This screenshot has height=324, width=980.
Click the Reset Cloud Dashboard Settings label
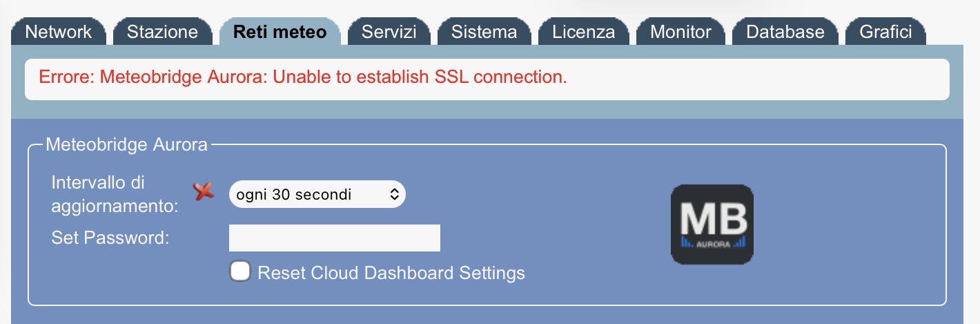(x=391, y=273)
